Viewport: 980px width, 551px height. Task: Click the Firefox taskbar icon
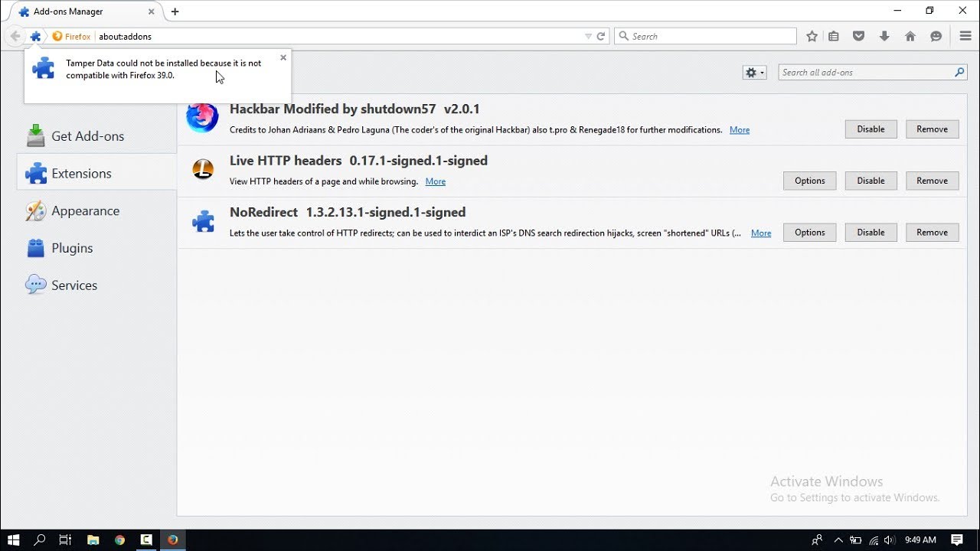[173, 540]
